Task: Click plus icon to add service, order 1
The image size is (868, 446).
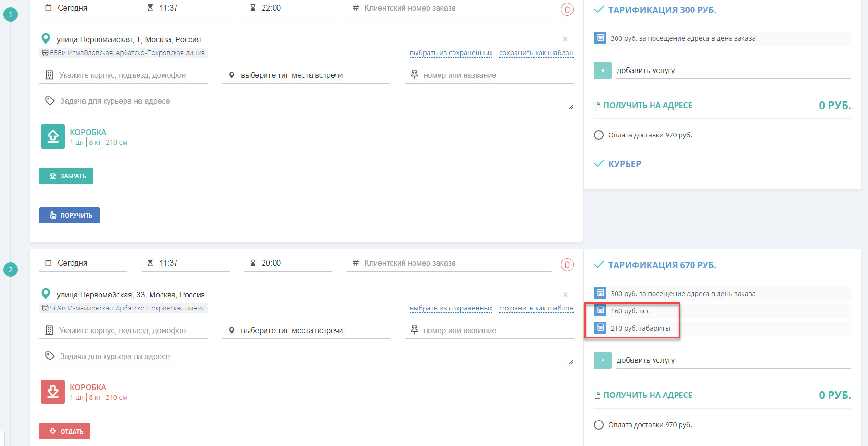Action: point(603,71)
